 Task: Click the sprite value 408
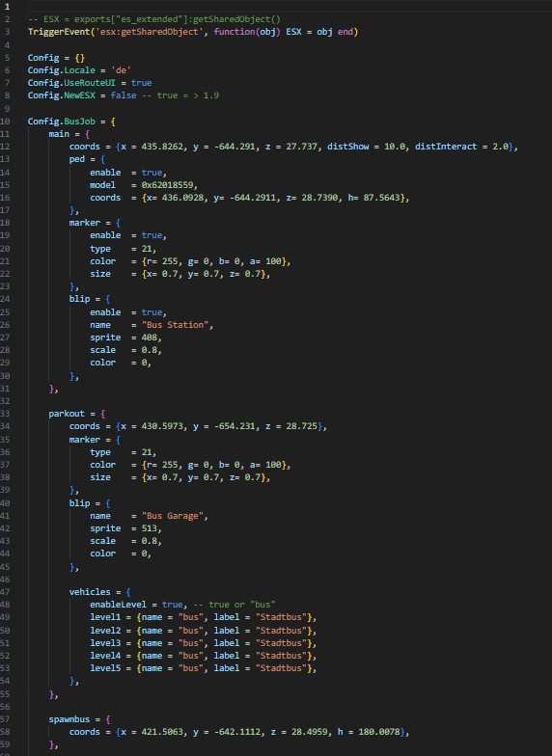point(149,337)
